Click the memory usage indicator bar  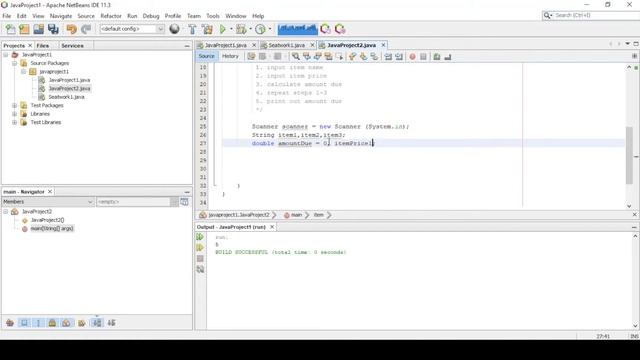click(297, 29)
